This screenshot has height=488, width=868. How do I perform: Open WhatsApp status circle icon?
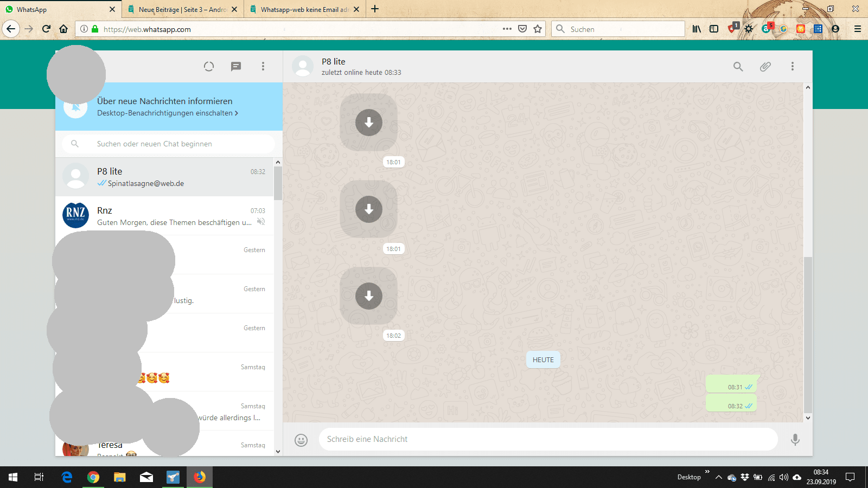tap(209, 67)
